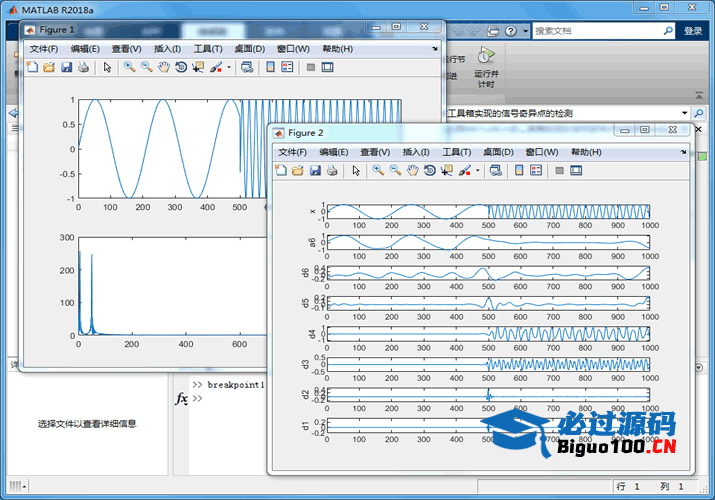The image size is (715, 500).
Task: Insert Colorbar icon in Figure 2
Action: [x=519, y=170]
